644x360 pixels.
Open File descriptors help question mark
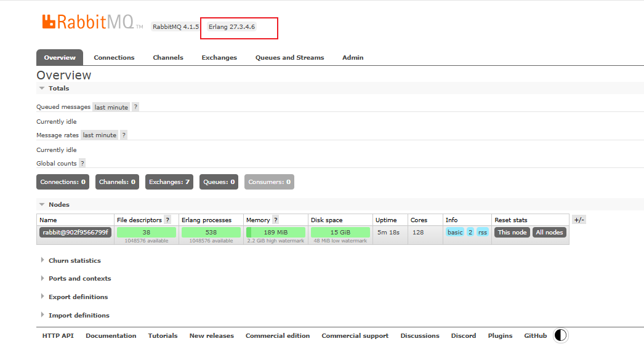pos(167,220)
